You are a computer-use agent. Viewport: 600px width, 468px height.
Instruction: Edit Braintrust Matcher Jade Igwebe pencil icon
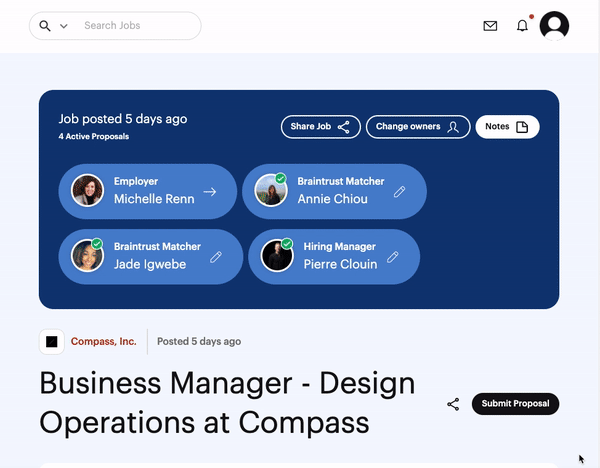pyautogui.click(x=216, y=257)
